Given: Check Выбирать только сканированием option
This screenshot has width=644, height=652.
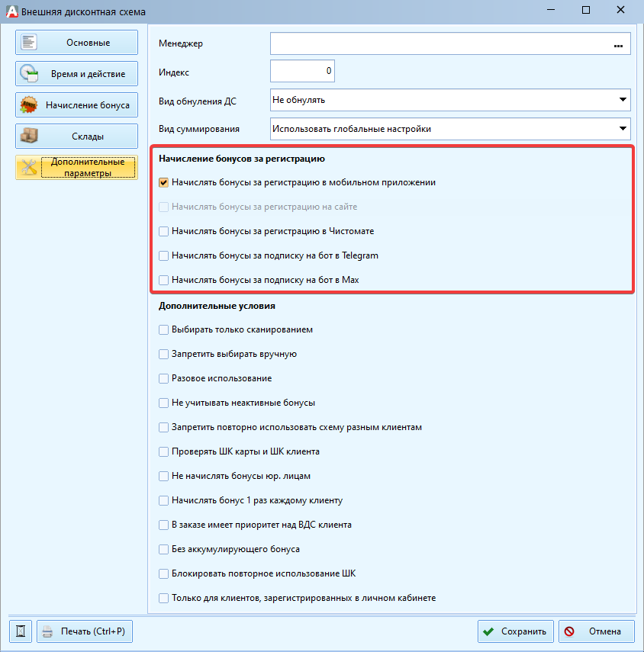Looking at the screenshot, I should point(163,329).
